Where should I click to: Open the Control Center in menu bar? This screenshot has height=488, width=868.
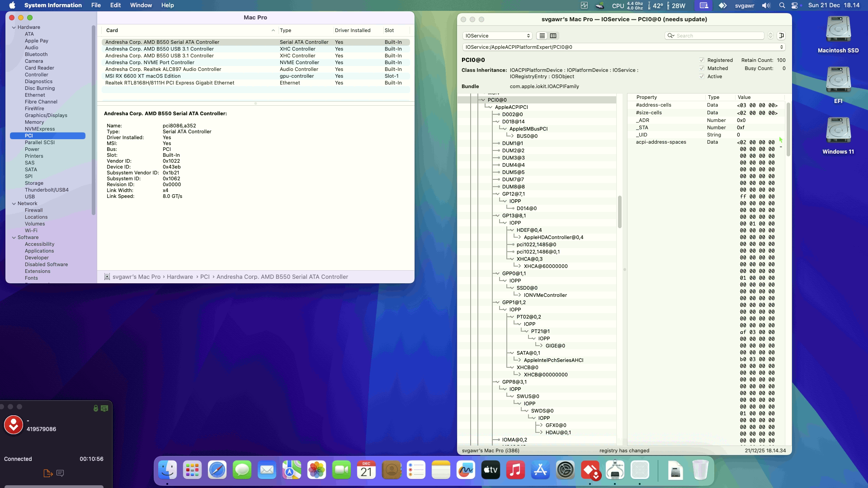[795, 5]
